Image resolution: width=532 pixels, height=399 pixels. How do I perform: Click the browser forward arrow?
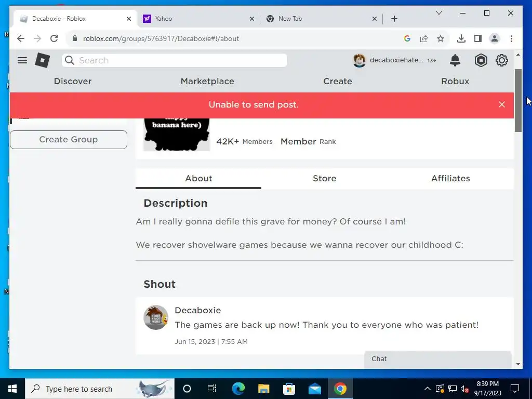coord(37,38)
